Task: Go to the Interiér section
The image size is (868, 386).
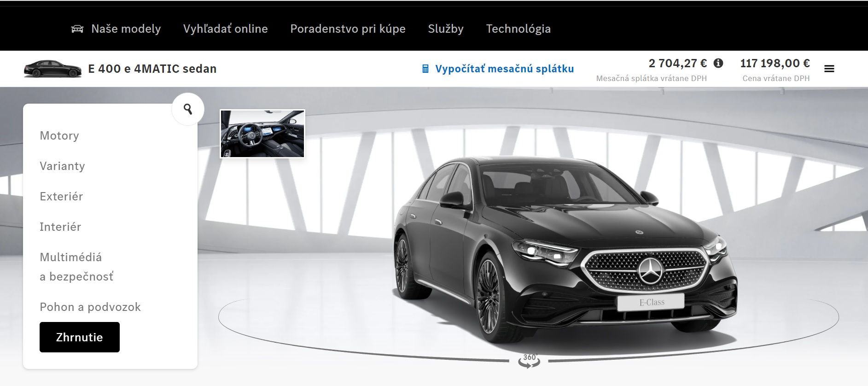Action: (60, 227)
